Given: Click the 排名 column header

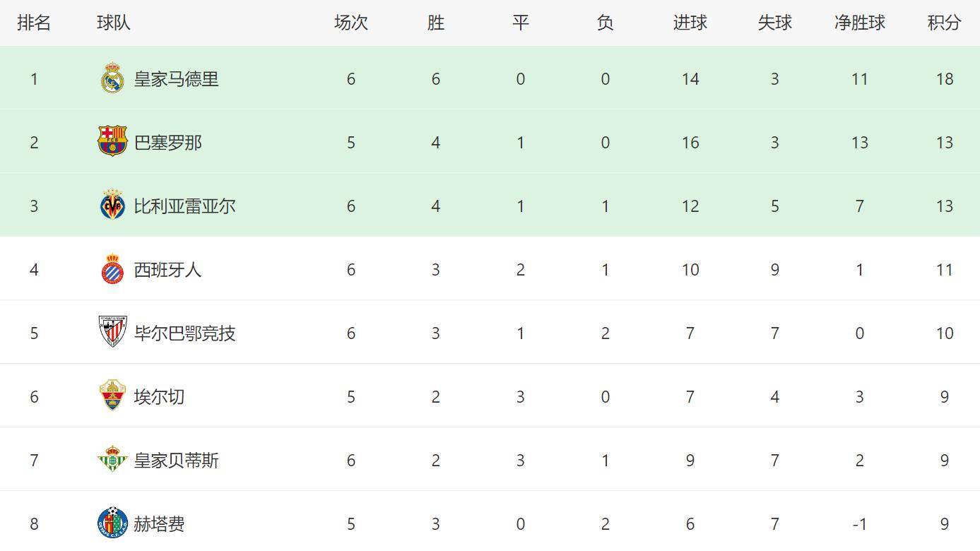Looking at the screenshot, I should (34, 23).
